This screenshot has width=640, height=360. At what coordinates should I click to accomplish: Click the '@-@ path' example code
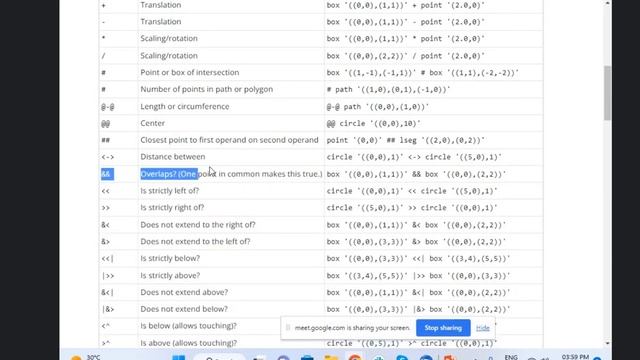pyautogui.click(x=378, y=107)
